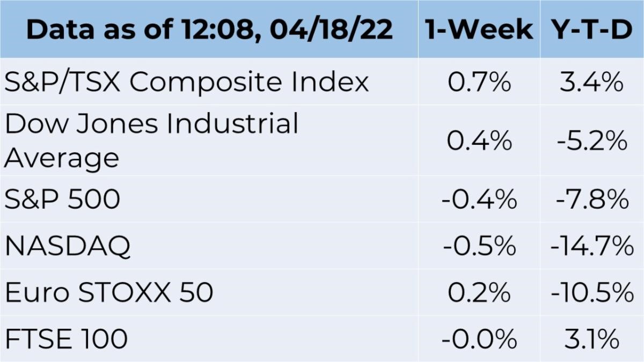
Task: Select the S&P/TSX Y-T-D value 3.4%
Action: tap(591, 83)
